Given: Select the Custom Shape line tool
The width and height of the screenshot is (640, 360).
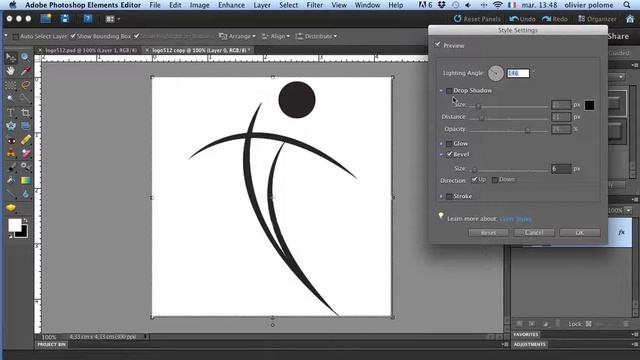Looking at the screenshot, I should pos(11,194).
